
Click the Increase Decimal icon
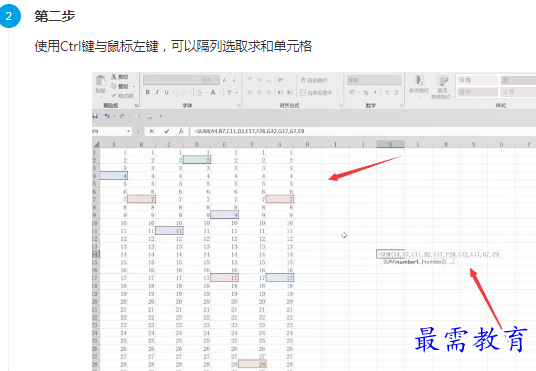point(387,92)
